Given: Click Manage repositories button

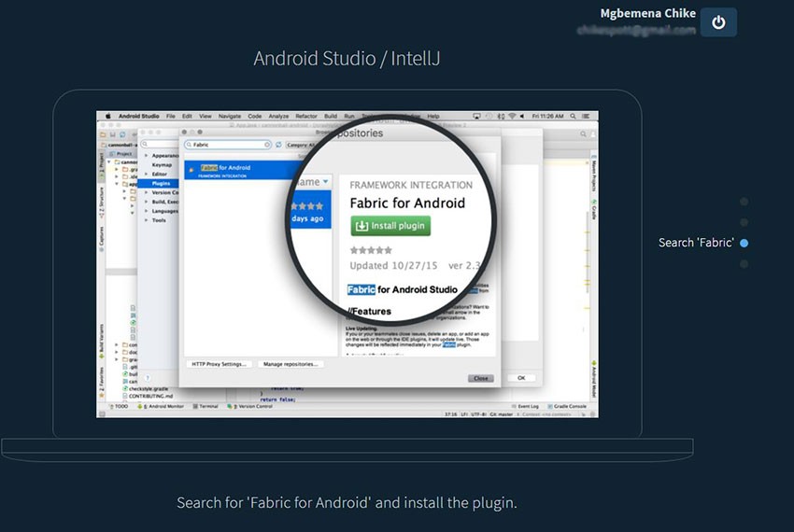Looking at the screenshot, I should click(291, 364).
